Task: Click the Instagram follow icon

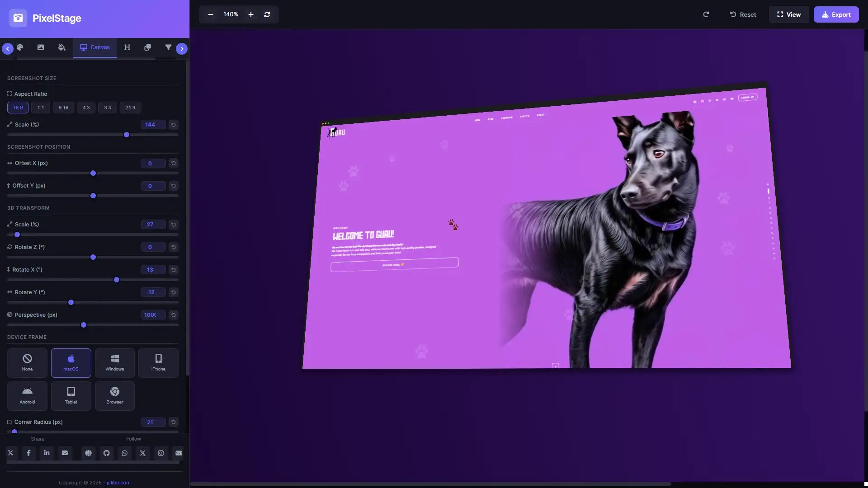Action: tap(160, 453)
